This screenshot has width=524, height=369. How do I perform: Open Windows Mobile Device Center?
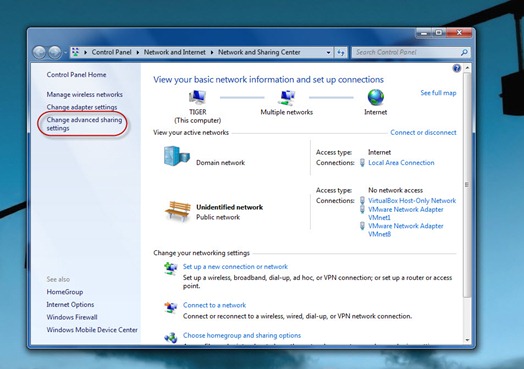coord(92,330)
